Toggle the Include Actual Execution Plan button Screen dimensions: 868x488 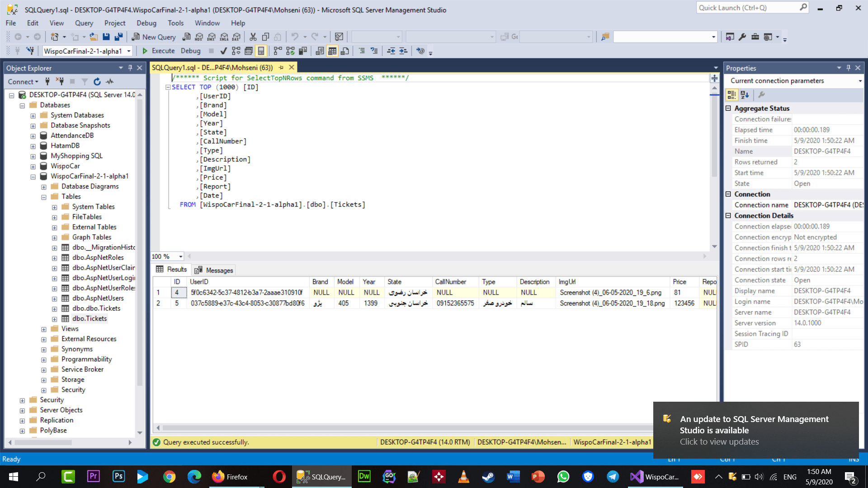click(278, 51)
